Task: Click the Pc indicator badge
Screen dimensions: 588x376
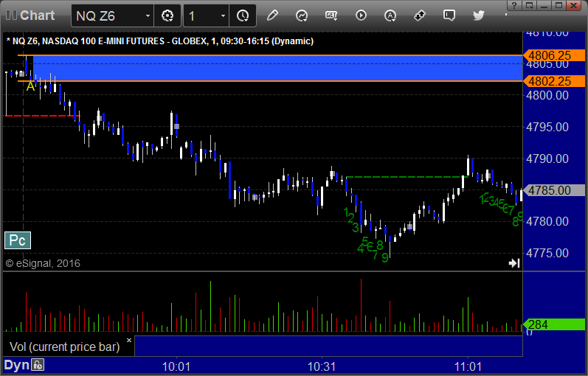Action: pyautogui.click(x=18, y=240)
